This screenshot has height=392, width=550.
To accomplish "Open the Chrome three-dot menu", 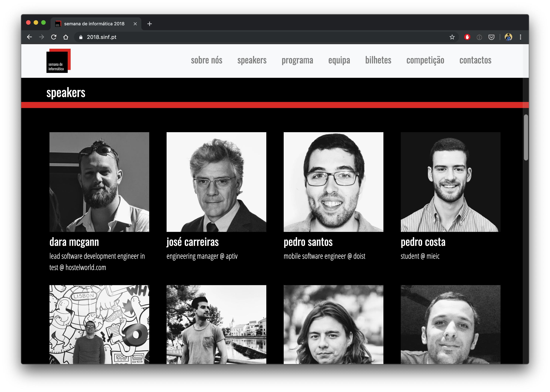I will [x=520, y=37].
